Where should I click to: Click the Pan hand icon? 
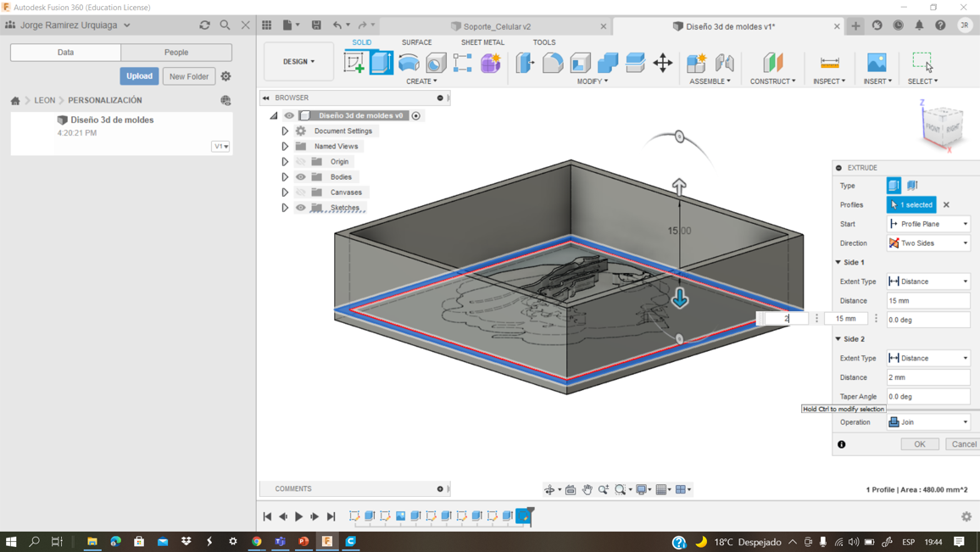[587, 489]
